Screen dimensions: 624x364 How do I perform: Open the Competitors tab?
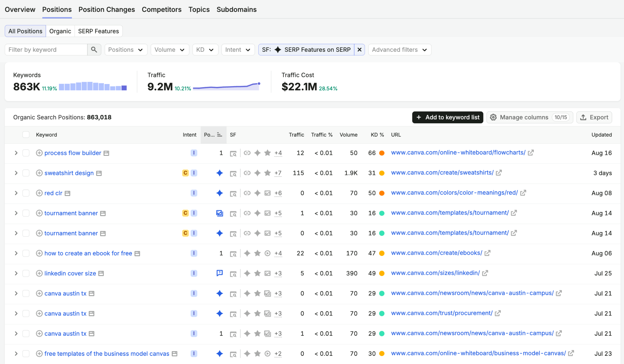coord(161,9)
